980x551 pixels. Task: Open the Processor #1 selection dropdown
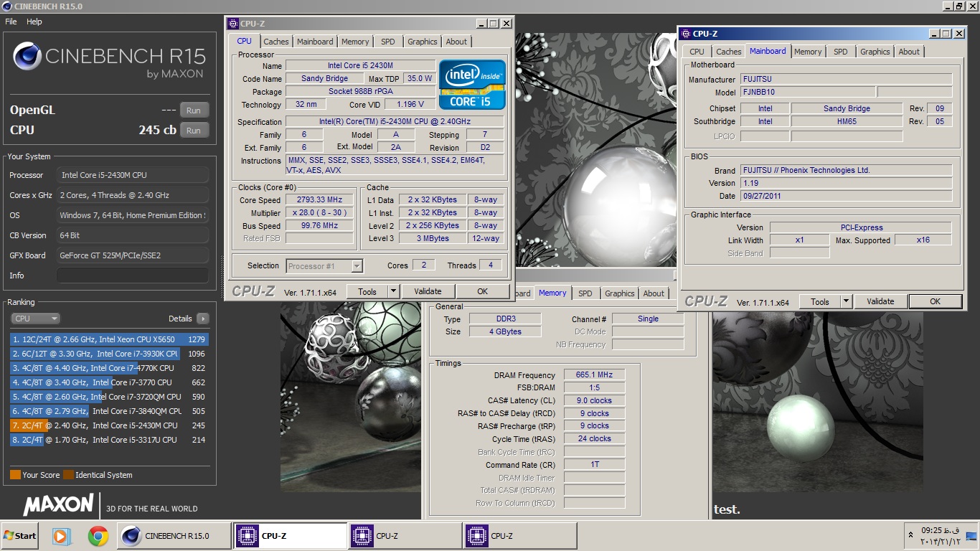(x=357, y=266)
